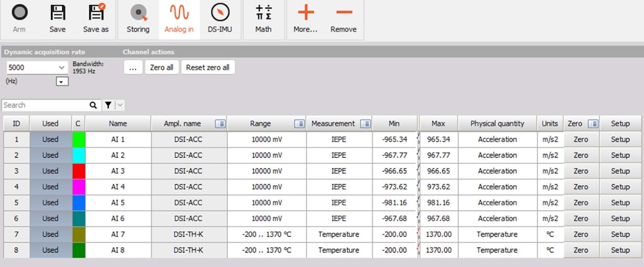Open the small dropdown next to (Hz)
This screenshot has width=644, height=267.
point(62,82)
